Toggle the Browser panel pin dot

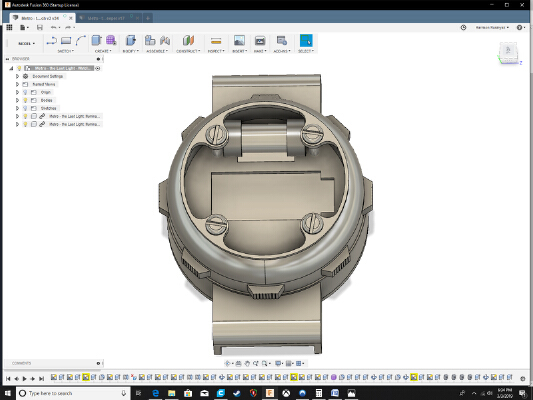(x=98, y=59)
